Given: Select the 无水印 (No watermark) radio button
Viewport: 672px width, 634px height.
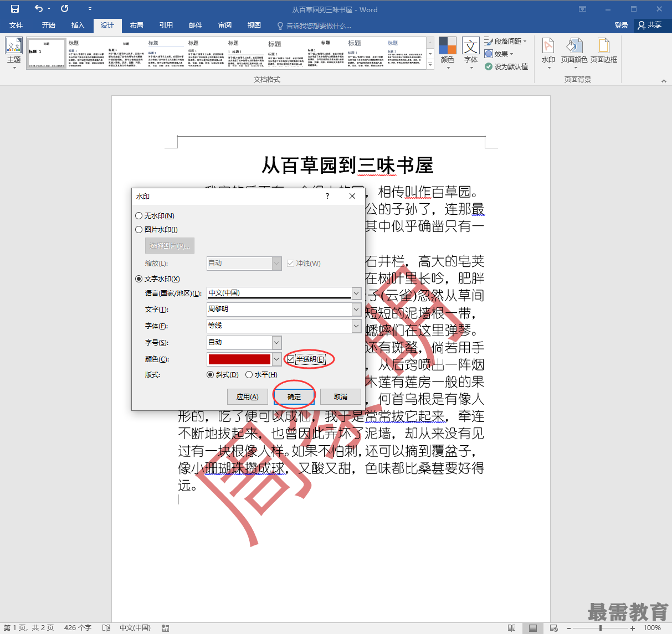Looking at the screenshot, I should [139, 216].
